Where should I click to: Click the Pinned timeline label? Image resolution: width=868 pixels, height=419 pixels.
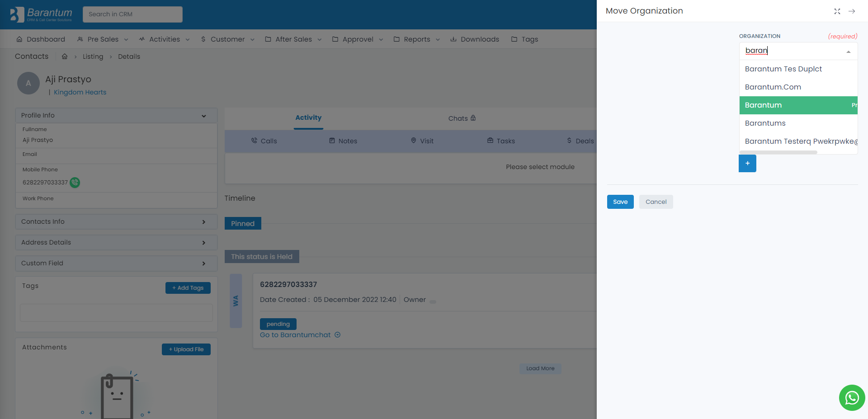pyautogui.click(x=243, y=223)
